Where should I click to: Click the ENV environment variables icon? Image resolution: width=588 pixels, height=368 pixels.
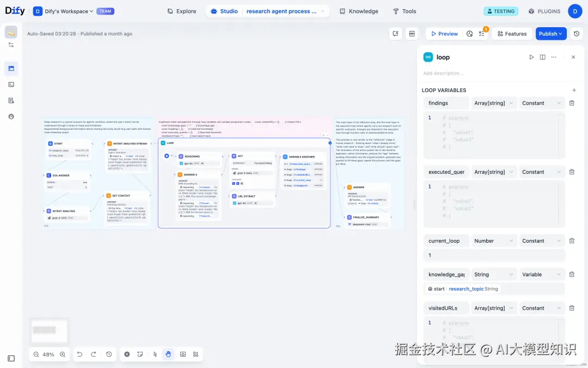coord(412,34)
